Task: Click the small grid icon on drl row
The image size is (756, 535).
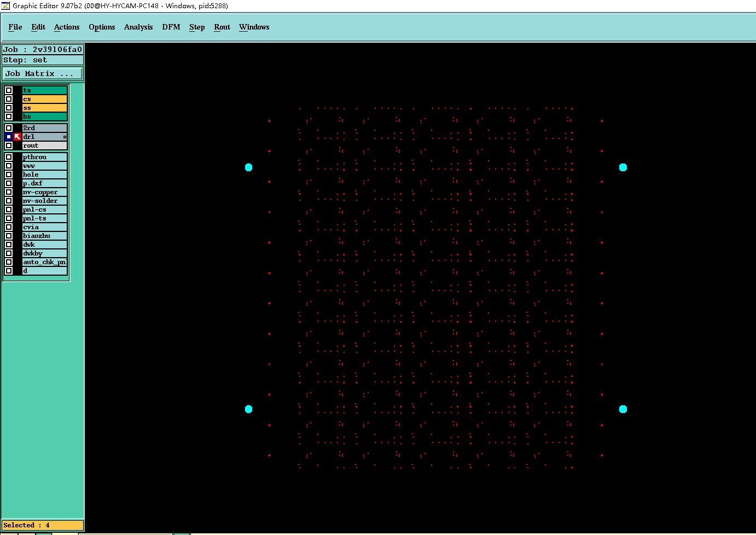Action: click(65, 137)
